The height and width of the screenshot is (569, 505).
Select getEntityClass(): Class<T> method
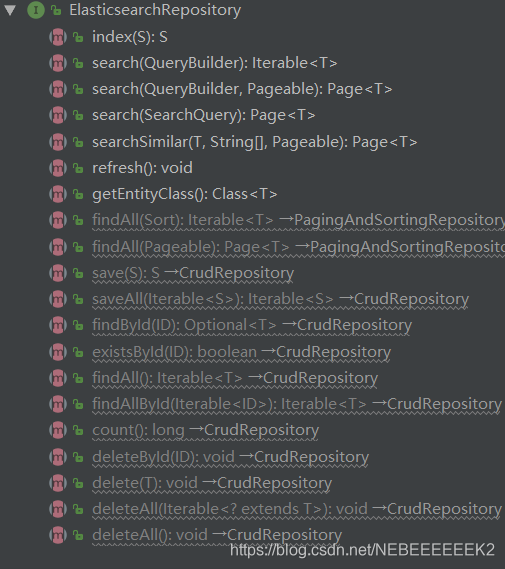pos(185,194)
